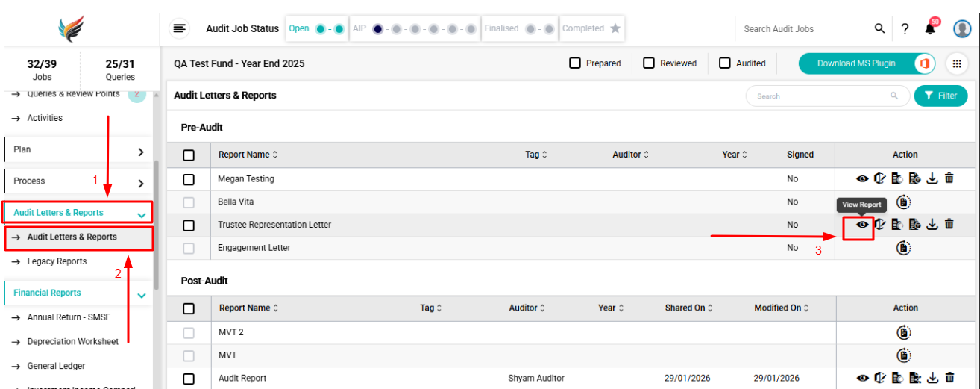
Task: Click the help question mark icon
Action: click(905, 29)
